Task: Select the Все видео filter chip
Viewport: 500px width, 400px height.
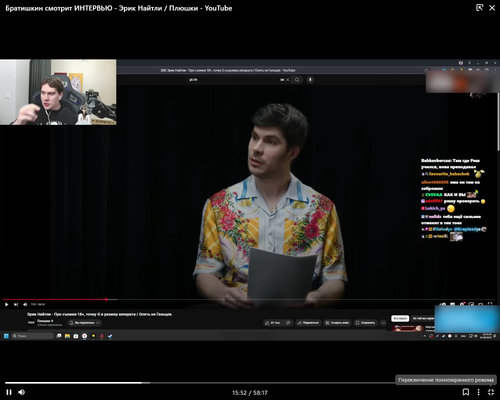Action: click(400, 318)
